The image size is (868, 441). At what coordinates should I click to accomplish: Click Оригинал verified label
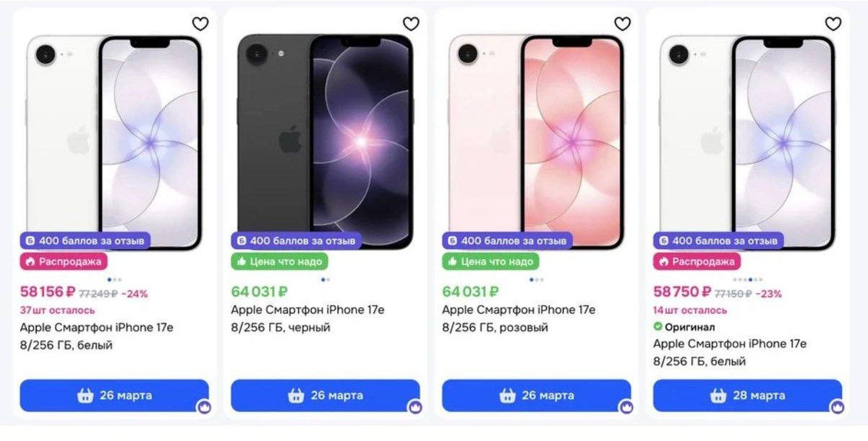pos(680,327)
